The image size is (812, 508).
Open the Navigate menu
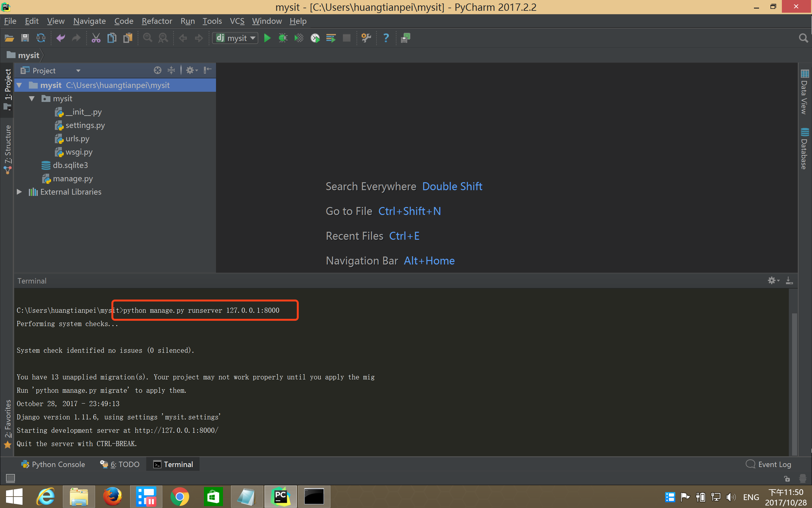pos(89,21)
